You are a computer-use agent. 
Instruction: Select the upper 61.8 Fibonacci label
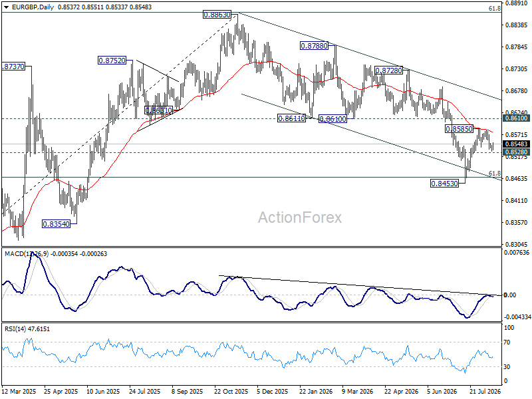(494, 9)
